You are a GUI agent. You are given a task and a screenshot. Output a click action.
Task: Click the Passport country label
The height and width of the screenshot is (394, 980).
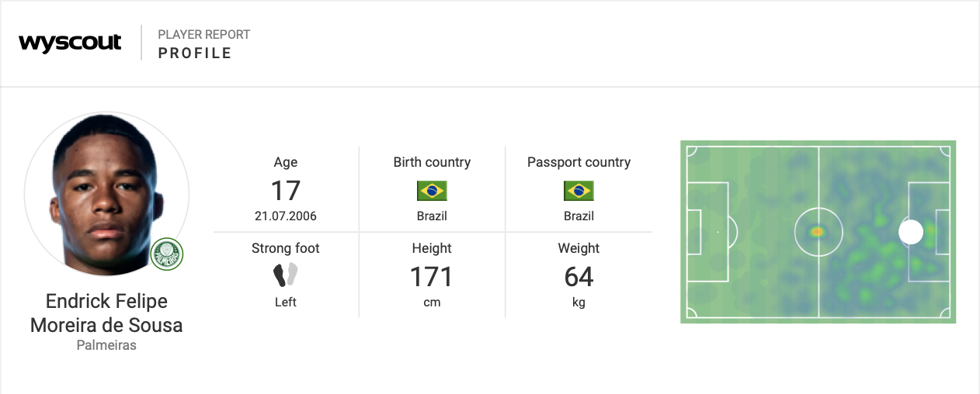(x=579, y=162)
